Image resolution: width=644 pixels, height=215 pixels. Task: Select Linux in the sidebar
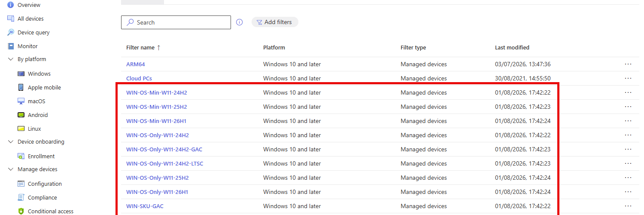[34, 129]
